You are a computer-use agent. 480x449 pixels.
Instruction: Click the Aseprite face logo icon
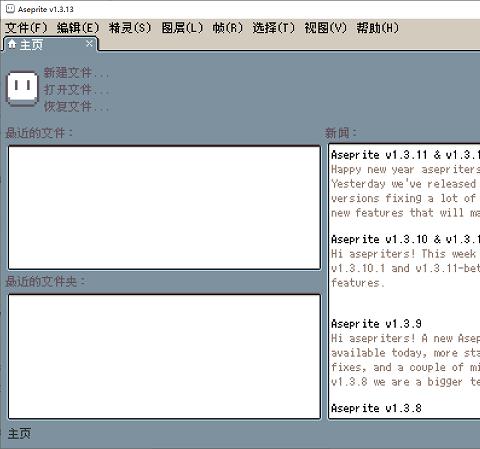(22, 89)
